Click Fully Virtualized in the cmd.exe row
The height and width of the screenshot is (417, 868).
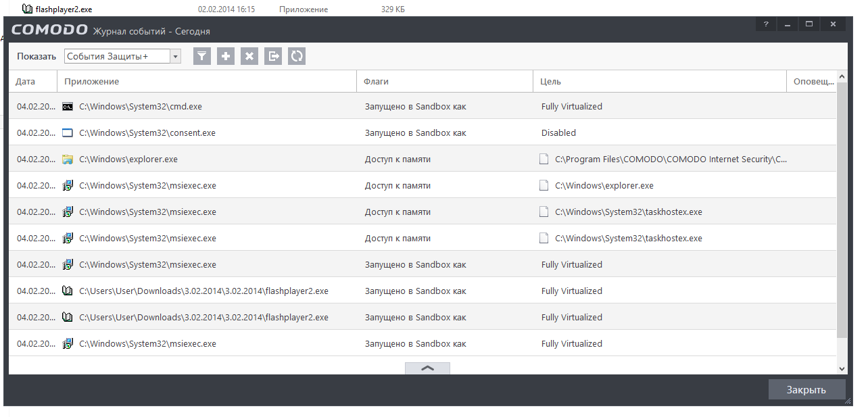click(x=571, y=107)
